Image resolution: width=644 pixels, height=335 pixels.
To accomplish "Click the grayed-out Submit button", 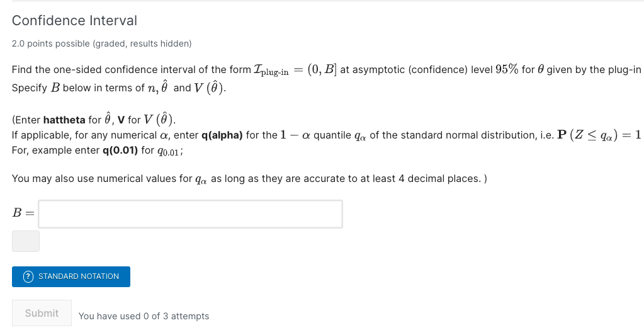I will click(42, 313).
